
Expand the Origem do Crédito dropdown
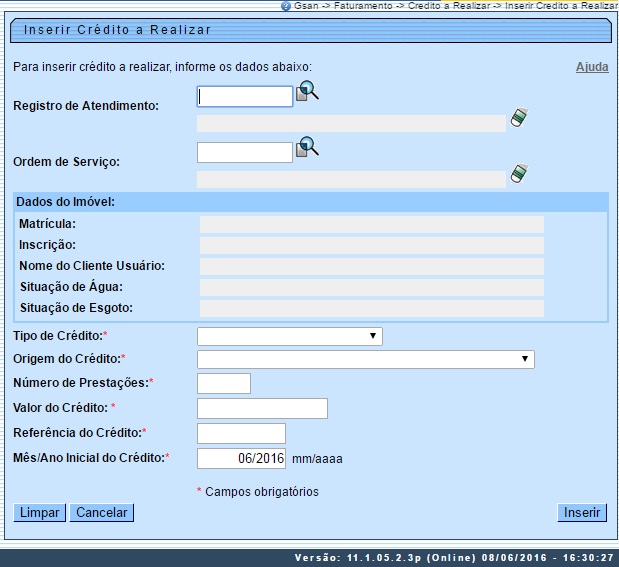[x=366, y=359]
